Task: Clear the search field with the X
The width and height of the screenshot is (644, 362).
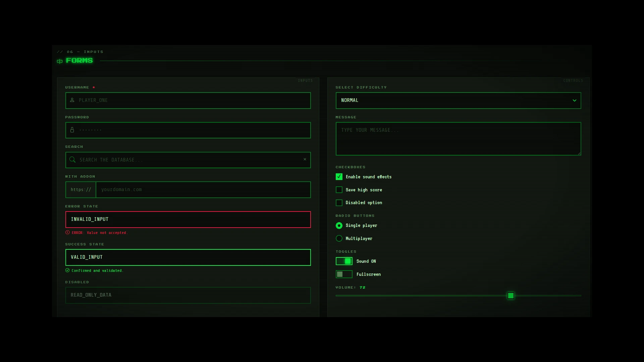Action: point(305,159)
